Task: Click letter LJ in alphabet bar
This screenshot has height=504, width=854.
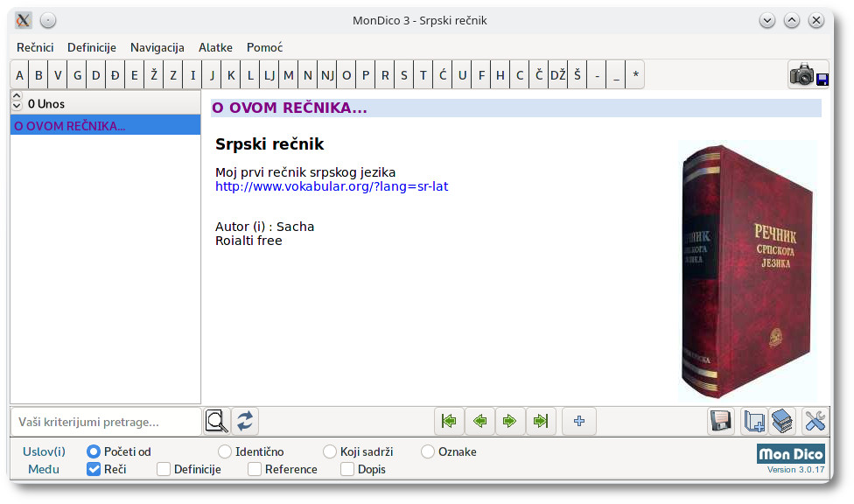Action: [x=269, y=74]
